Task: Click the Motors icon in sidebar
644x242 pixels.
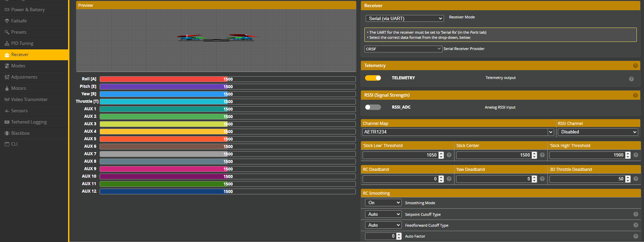Action: pyautogui.click(x=7, y=88)
